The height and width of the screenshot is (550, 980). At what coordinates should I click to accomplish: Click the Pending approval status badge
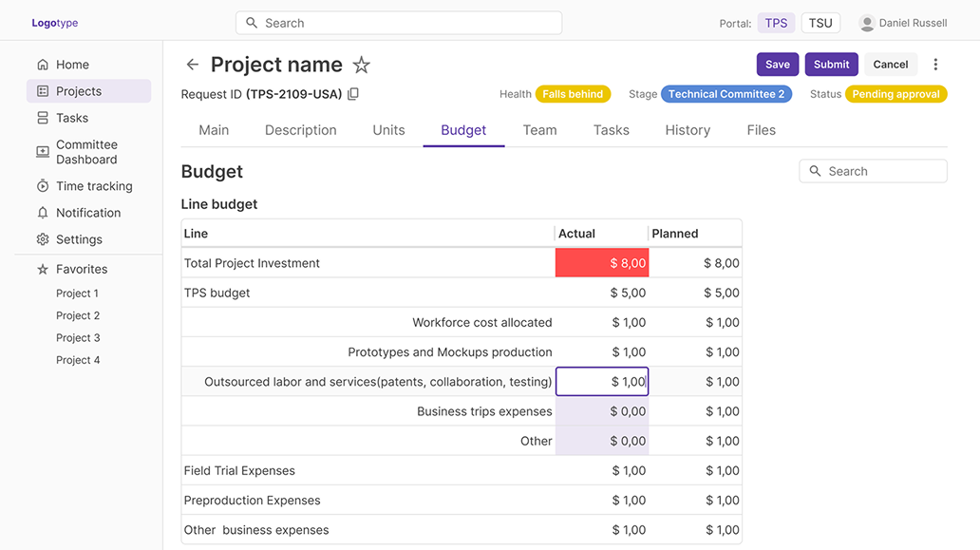click(895, 94)
